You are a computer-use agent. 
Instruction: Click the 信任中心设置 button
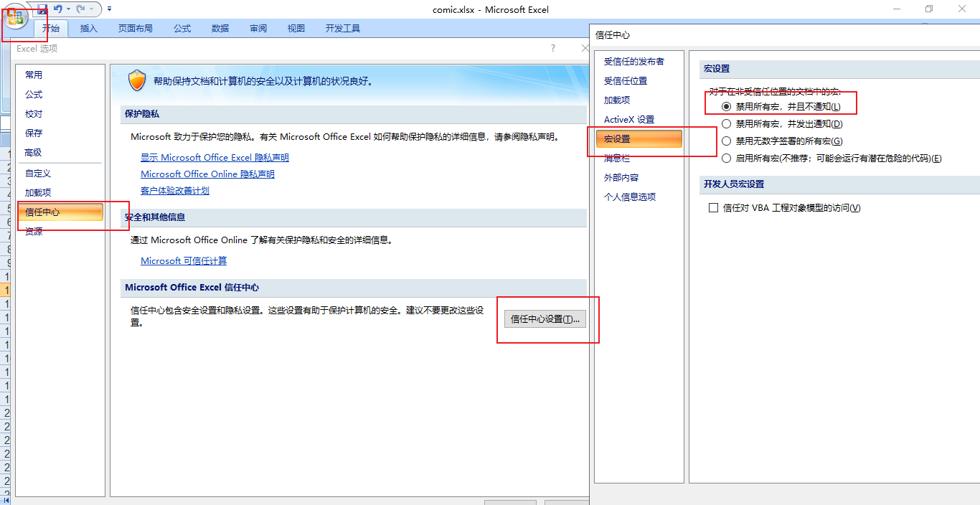pyautogui.click(x=545, y=319)
